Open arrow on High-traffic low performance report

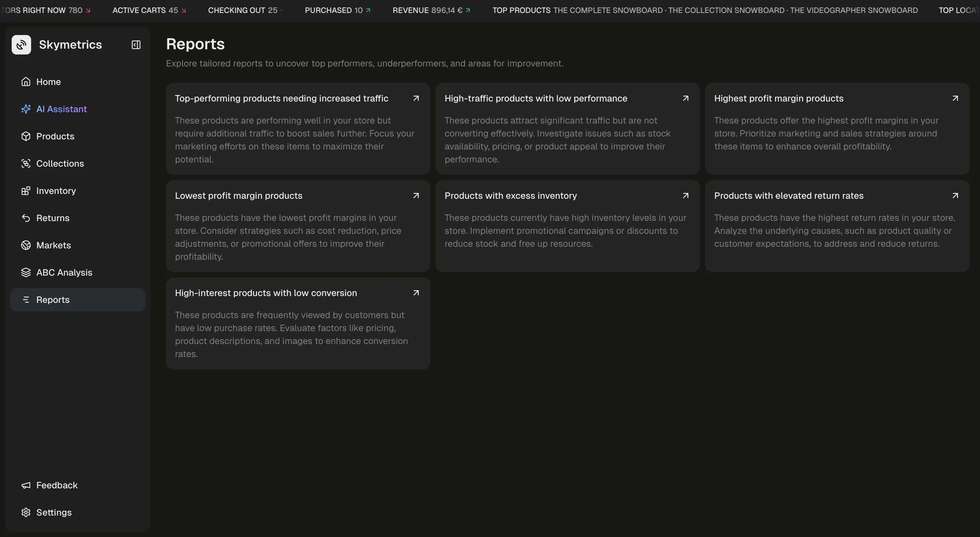[x=685, y=99]
